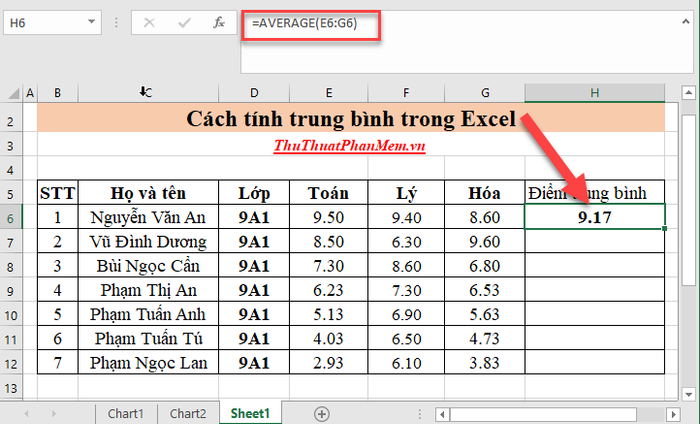700x424 pixels.
Task: Click the 'Toán' header cell
Action: (329, 193)
